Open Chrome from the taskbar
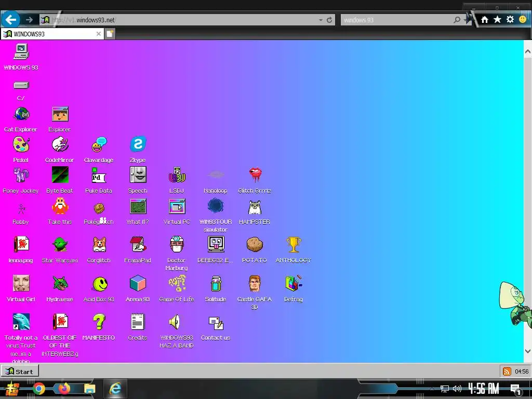 38,389
